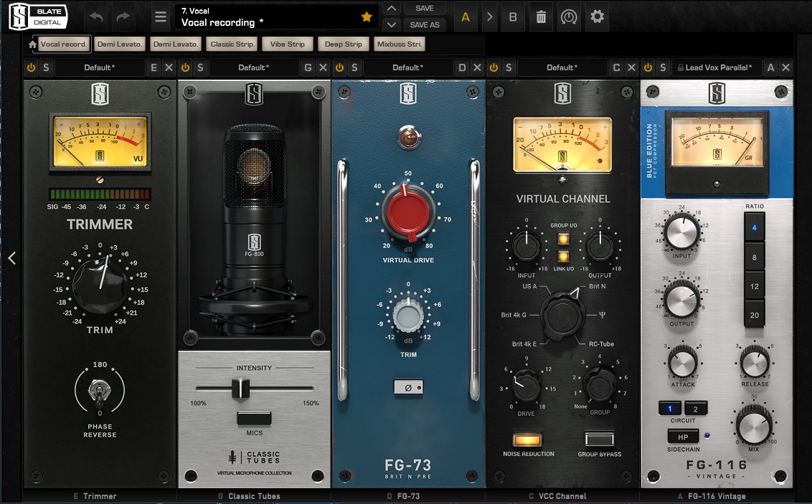Toggle the FG-116 sidechain HP button
This screenshot has width=812, height=504.
683,437
